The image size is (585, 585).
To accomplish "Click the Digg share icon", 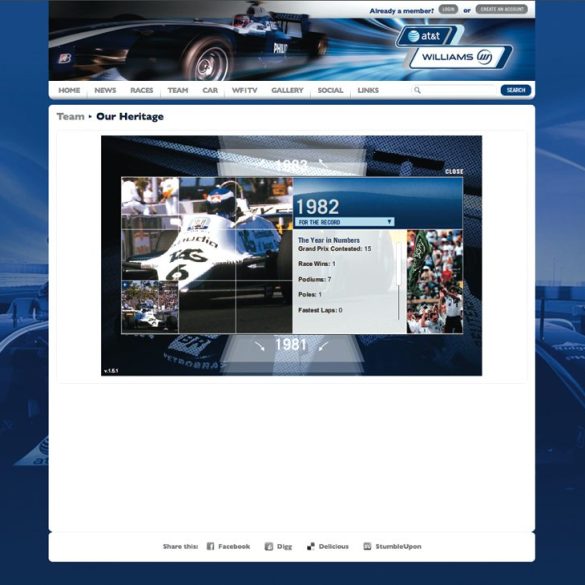I will tap(269, 546).
